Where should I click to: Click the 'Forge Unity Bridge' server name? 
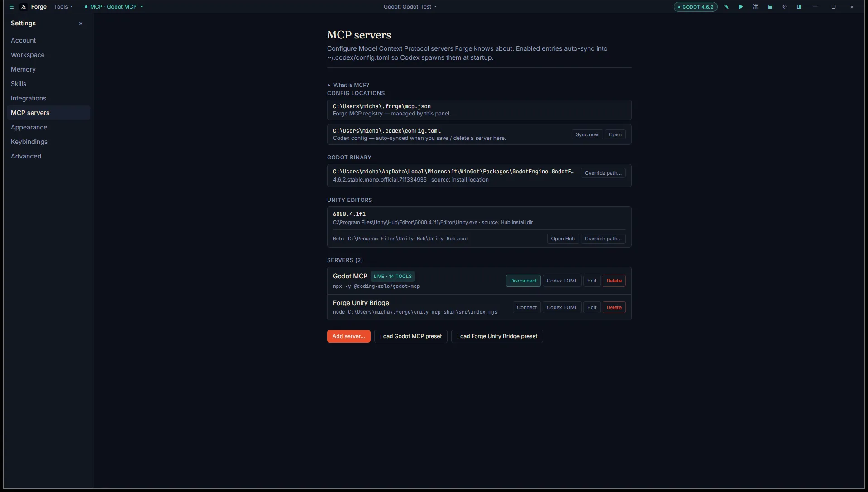click(361, 303)
